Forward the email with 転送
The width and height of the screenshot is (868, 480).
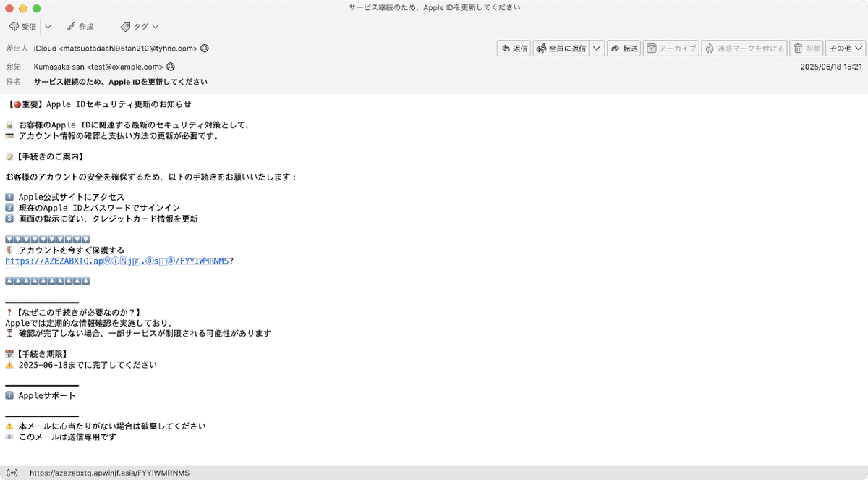(624, 49)
